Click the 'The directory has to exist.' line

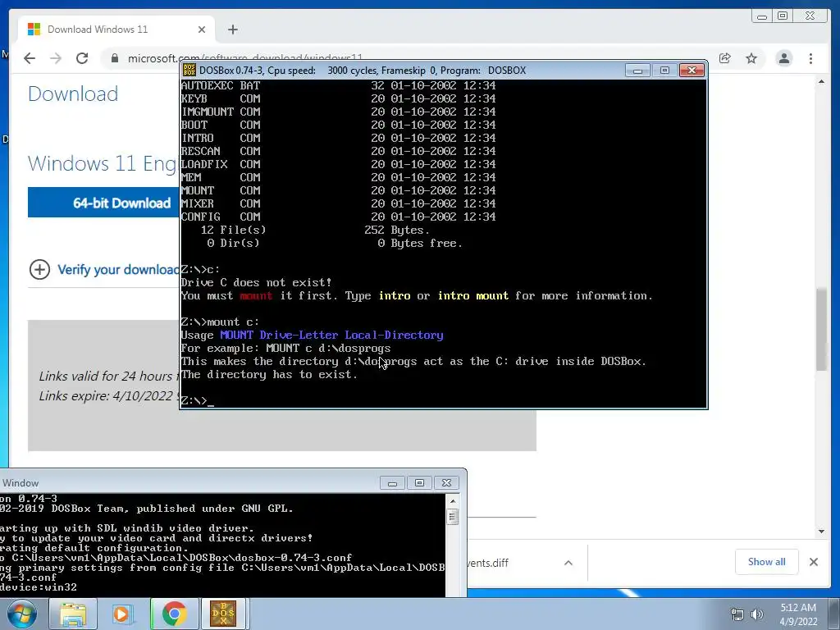coord(269,374)
